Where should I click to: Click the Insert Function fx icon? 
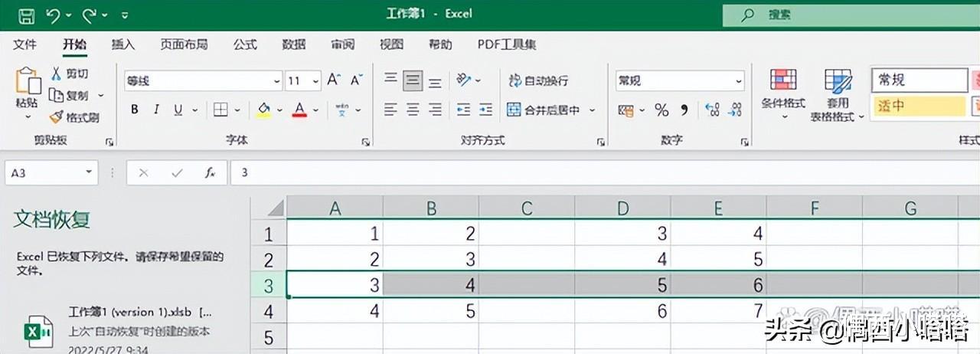coord(210,172)
